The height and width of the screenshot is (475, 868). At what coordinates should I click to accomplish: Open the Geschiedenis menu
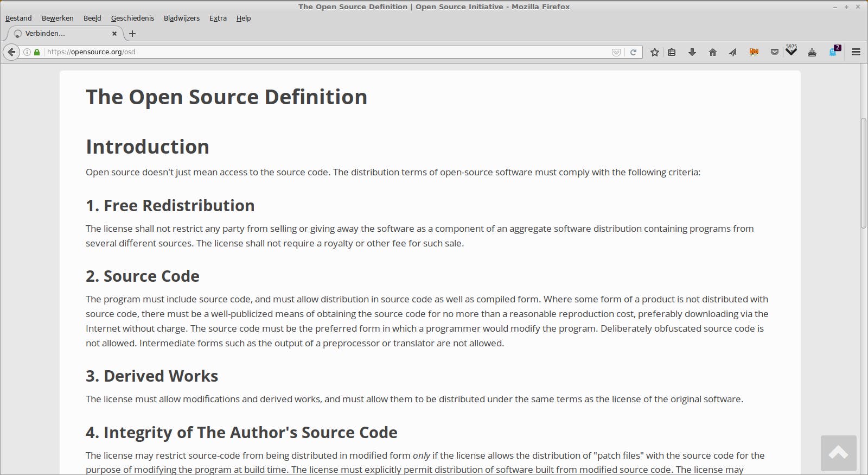click(x=132, y=18)
